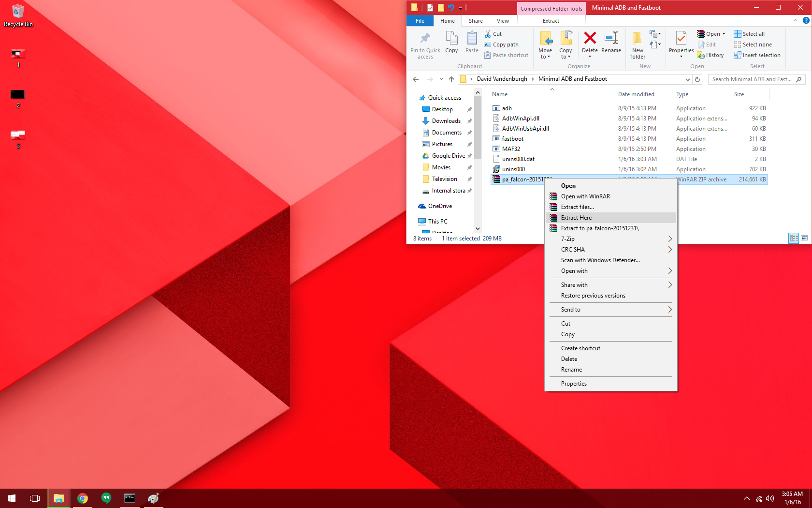
Task: Click the Back navigation arrow
Action: (416, 79)
